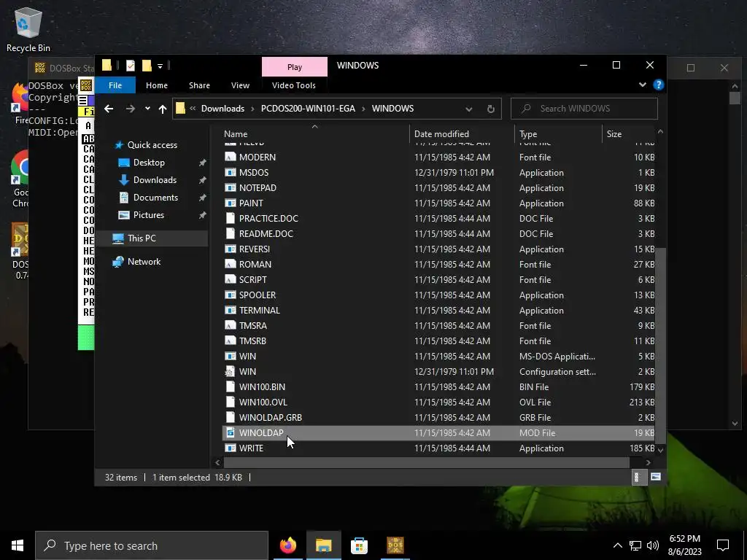The image size is (747, 560).
Task: Open Network in the navigation pane
Action: 144,262
